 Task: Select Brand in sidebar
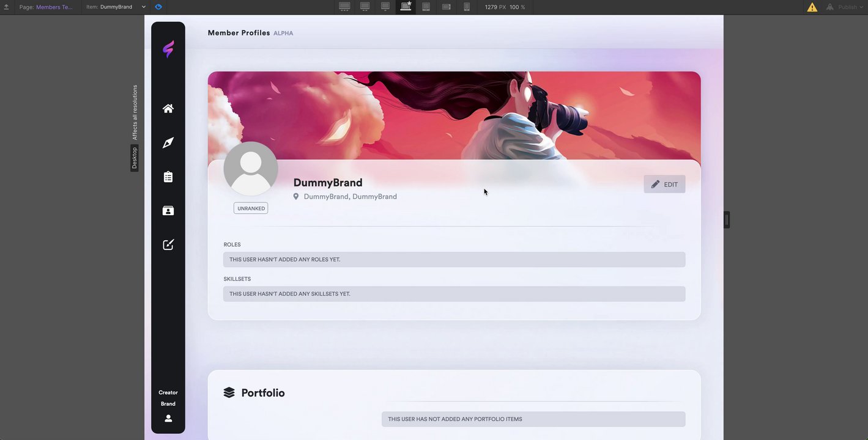pos(168,403)
